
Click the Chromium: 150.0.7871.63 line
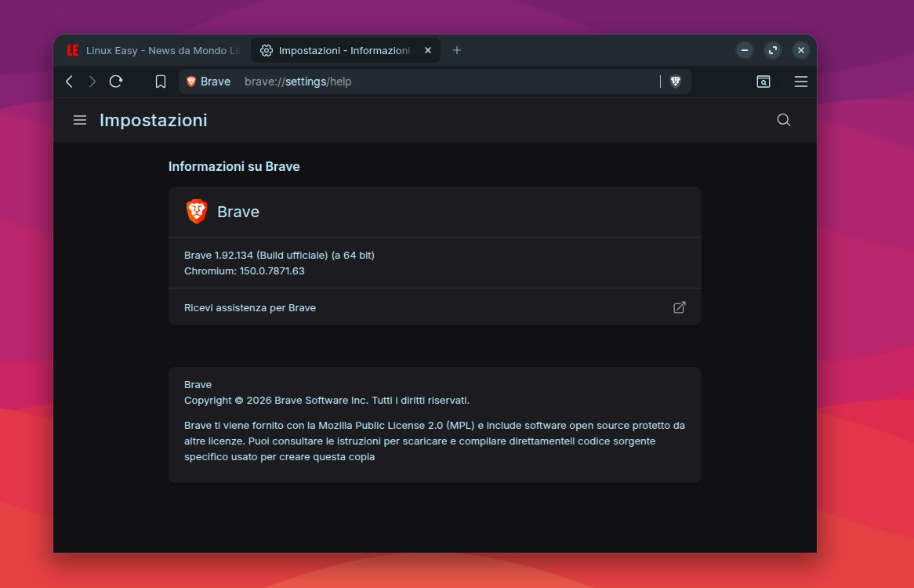coord(245,271)
